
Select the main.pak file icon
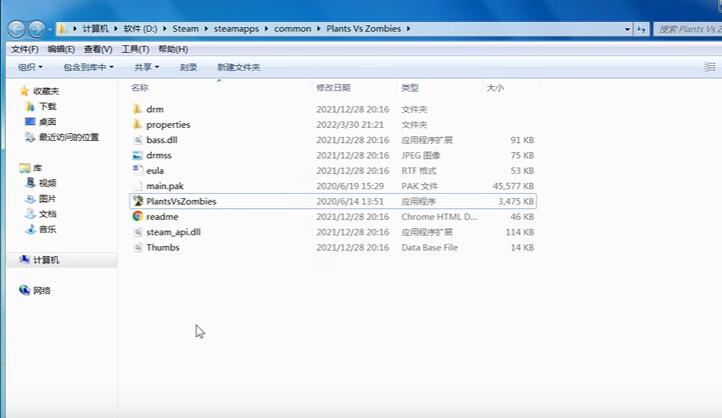point(137,186)
